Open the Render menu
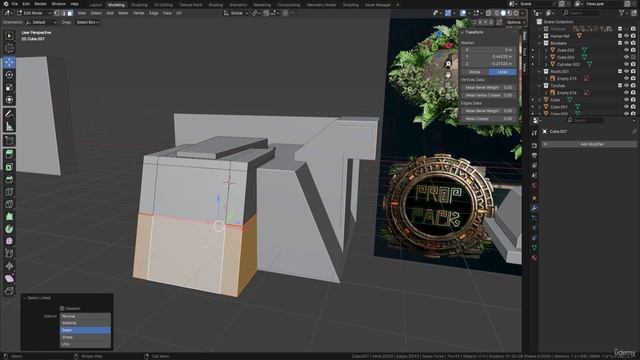The image size is (640, 360). (40, 4)
